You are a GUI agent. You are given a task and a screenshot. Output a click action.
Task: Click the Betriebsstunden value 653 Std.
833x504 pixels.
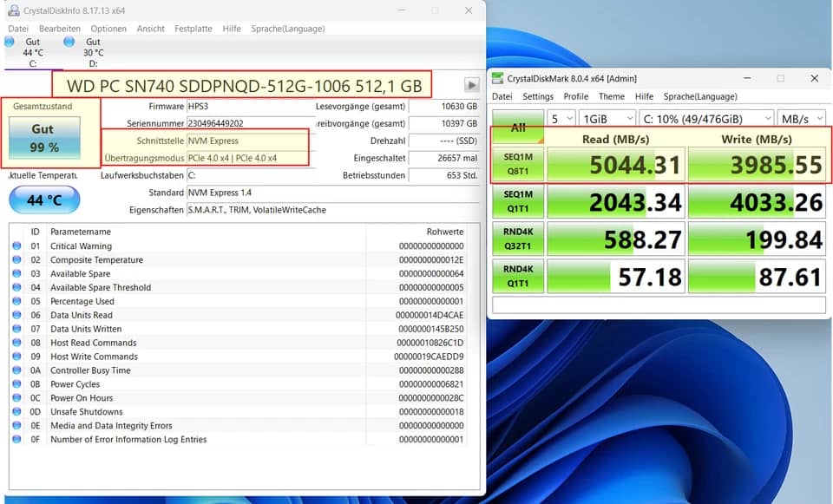tap(444, 174)
